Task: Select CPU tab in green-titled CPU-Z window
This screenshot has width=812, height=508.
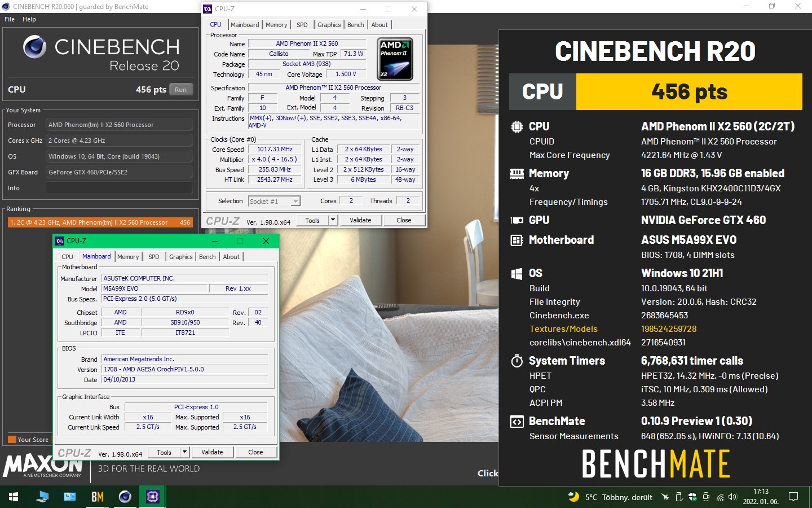Action: tap(67, 257)
